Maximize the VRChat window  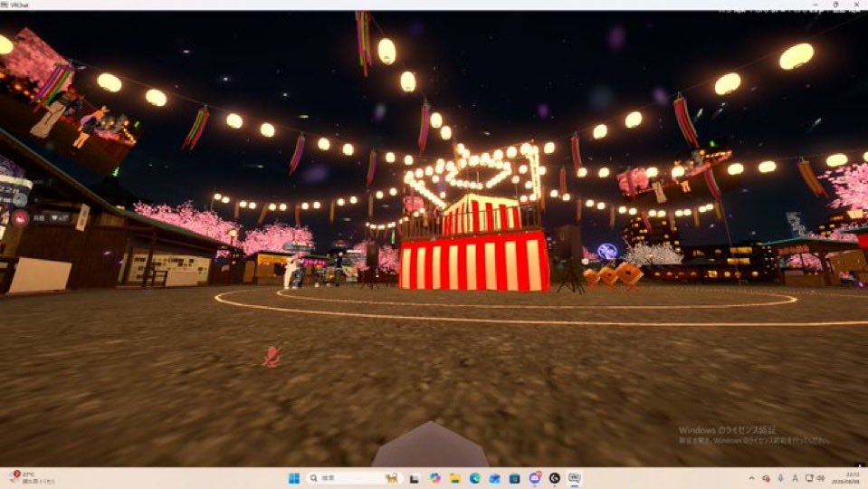pyautogui.click(x=836, y=5)
